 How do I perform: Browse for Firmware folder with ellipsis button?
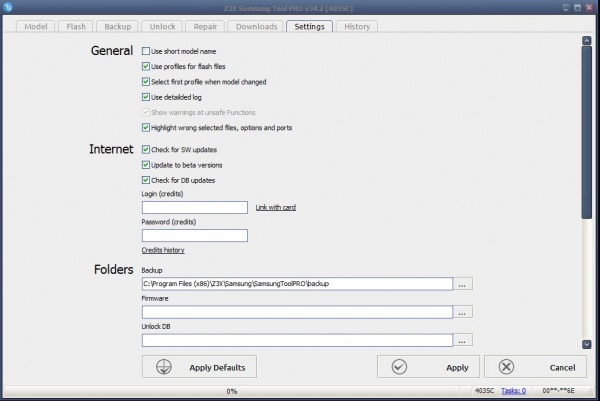pyautogui.click(x=462, y=312)
